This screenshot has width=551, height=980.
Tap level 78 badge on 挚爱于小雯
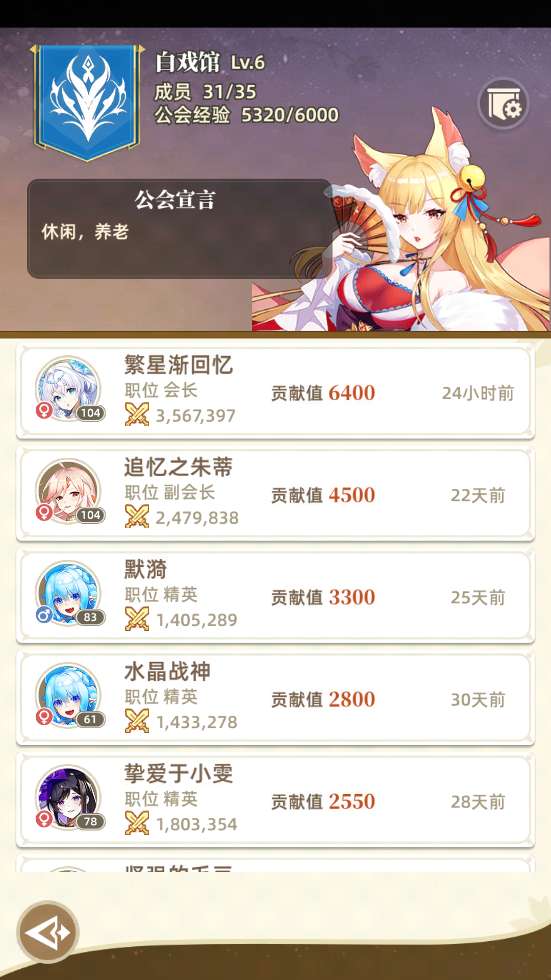[x=90, y=821]
